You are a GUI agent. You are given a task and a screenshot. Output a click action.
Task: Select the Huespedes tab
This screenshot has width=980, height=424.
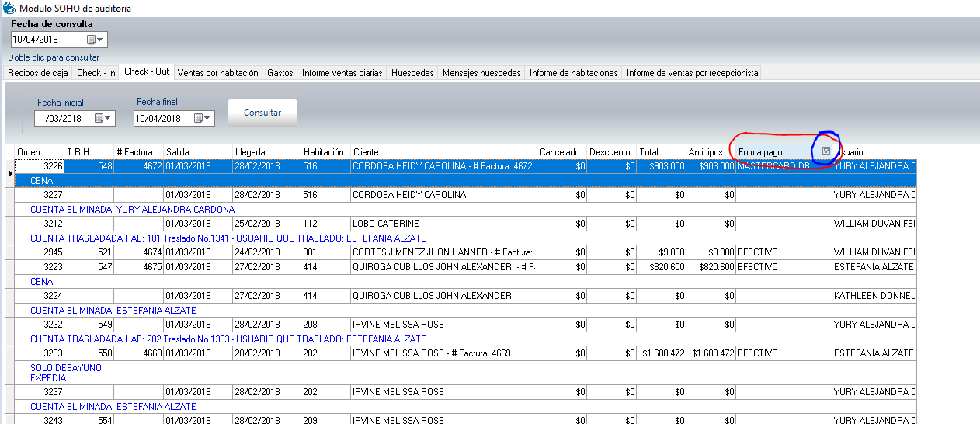click(412, 73)
